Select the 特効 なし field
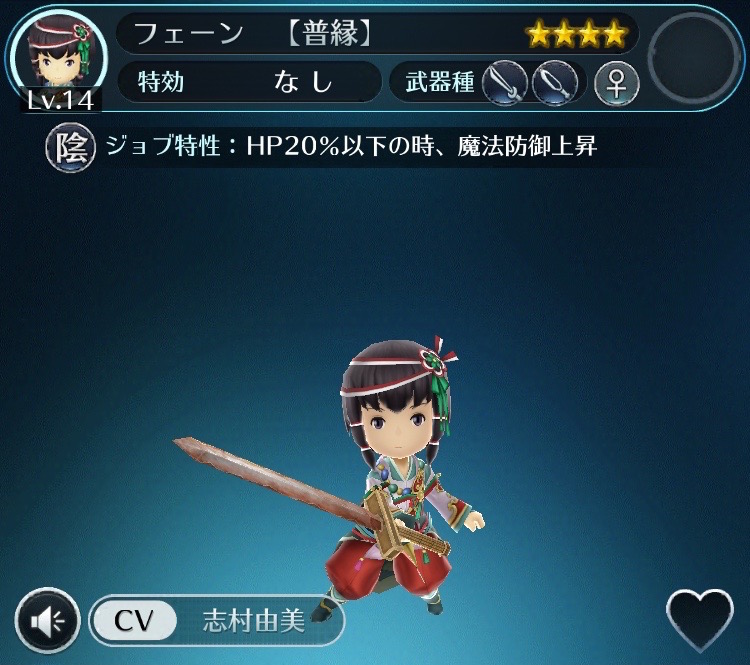Image resolution: width=750 pixels, height=665 pixels. pos(249,82)
